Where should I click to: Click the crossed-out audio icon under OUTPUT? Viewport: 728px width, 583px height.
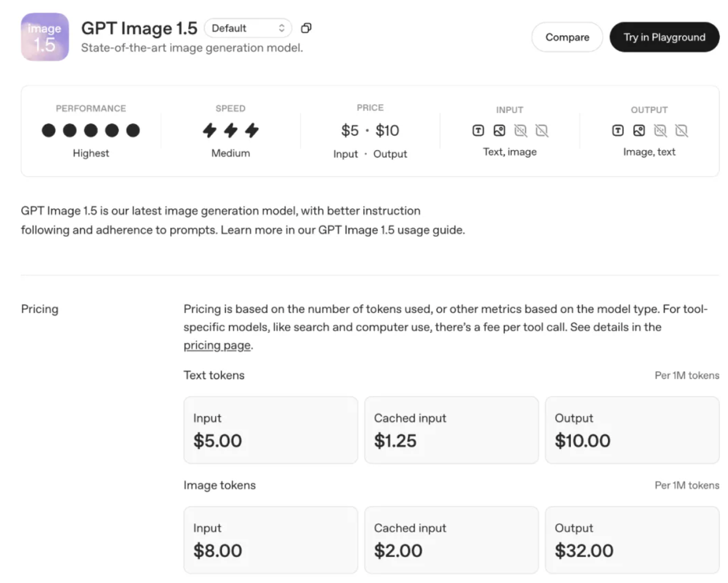point(660,131)
